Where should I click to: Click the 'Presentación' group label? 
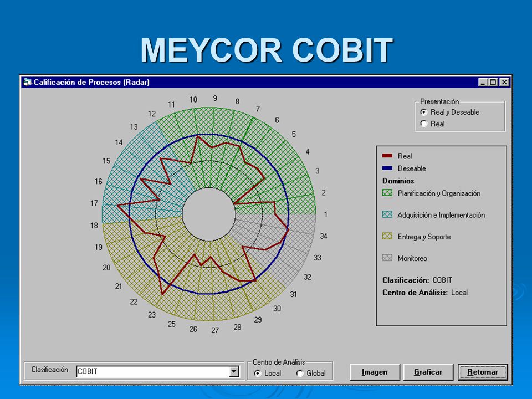[439, 101]
